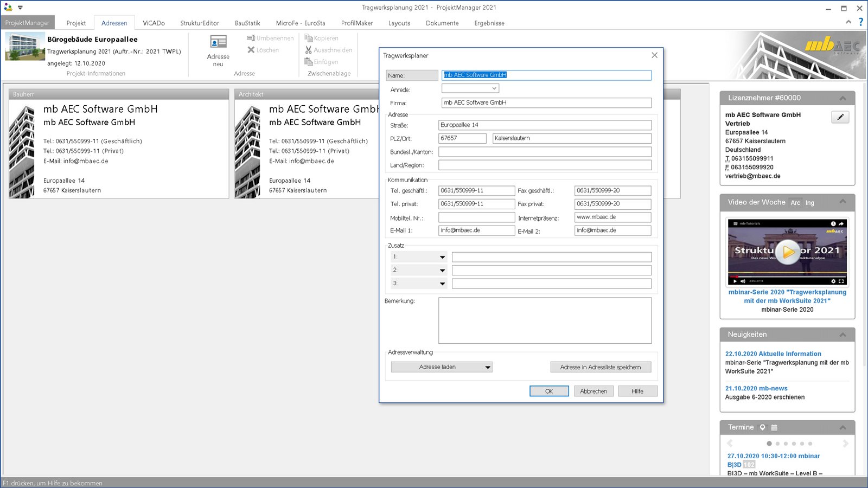
Task: Click the Bemerkung text area
Action: (545, 320)
